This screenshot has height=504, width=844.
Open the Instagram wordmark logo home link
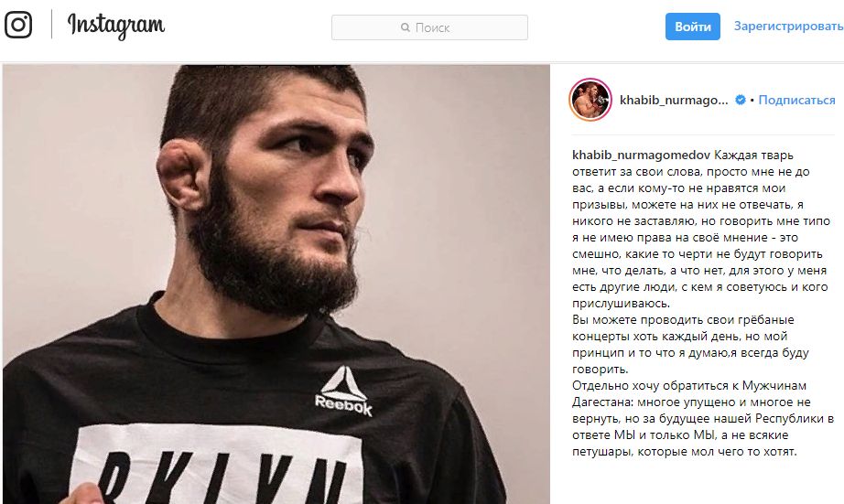coord(115,26)
